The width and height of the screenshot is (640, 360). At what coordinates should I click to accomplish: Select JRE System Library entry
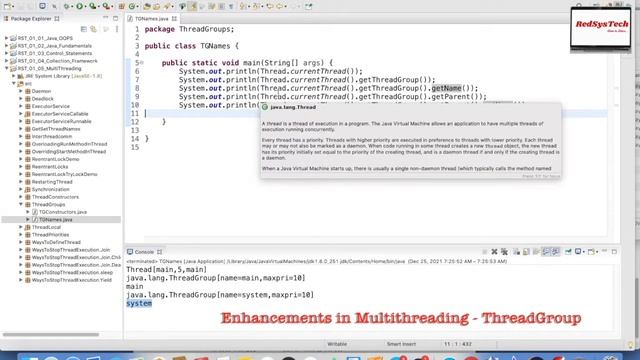(63, 76)
